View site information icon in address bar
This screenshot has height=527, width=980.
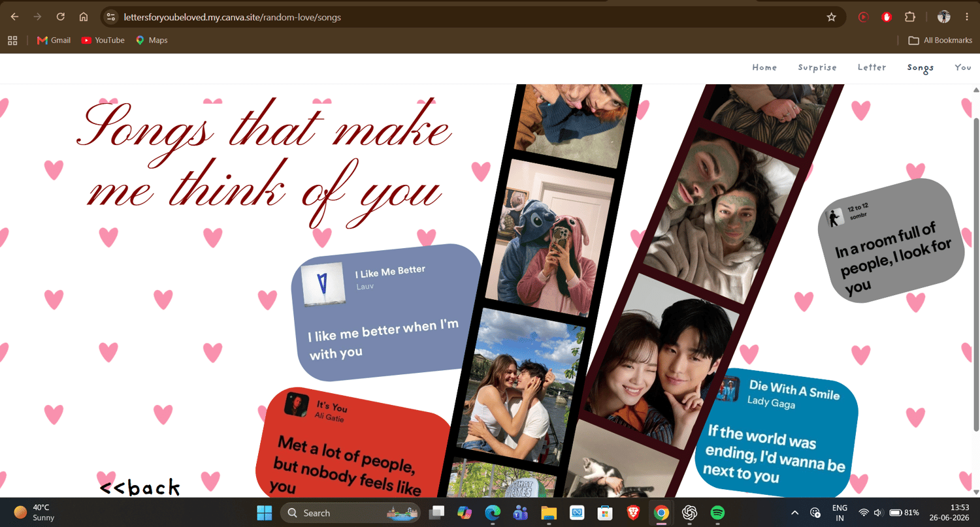pos(110,17)
